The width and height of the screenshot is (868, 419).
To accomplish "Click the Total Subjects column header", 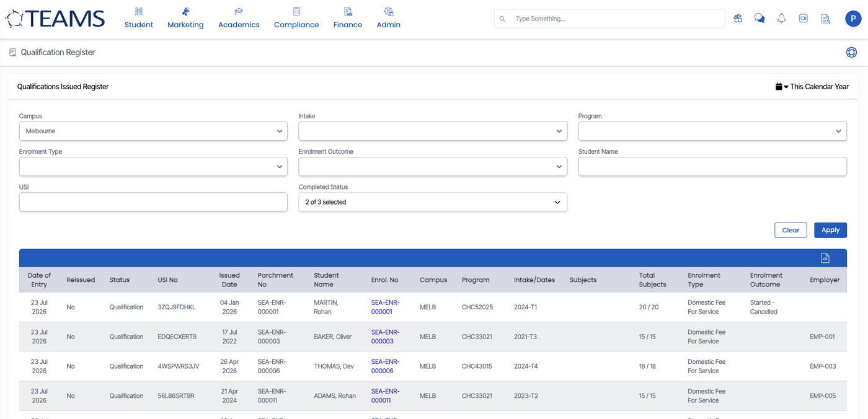I will coord(653,280).
